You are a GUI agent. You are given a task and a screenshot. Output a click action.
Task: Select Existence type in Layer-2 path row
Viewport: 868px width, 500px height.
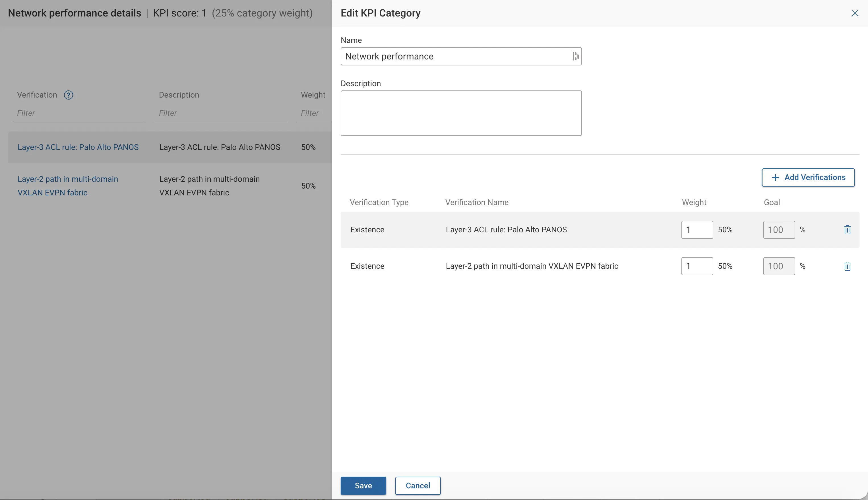[x=367, y=266]
